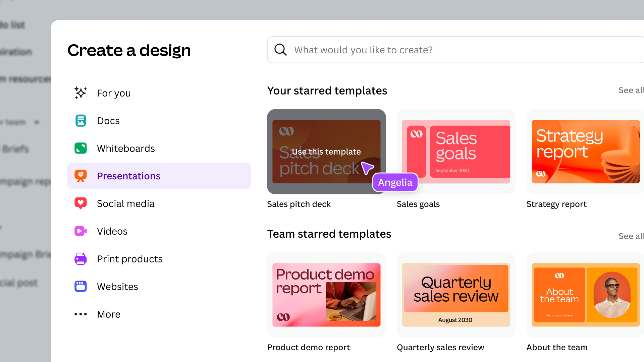Click the Videos camera icon
This screenshot has height=362, width=644.
pyautogui.click(x=80, y=231)
